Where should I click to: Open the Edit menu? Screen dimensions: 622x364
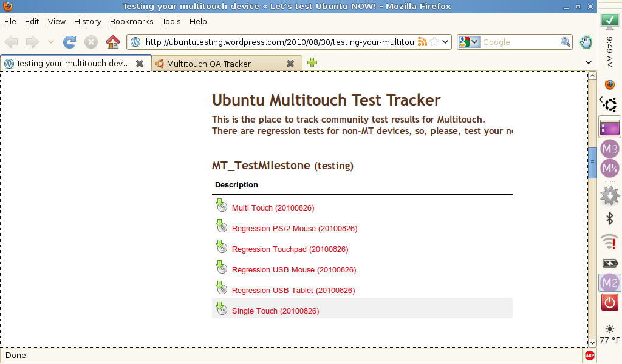point(32,22)
